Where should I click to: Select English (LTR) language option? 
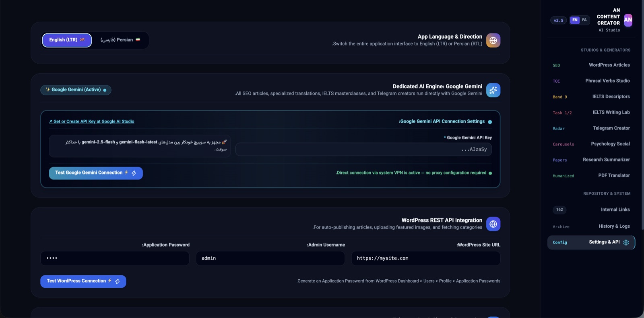(67, 40)
